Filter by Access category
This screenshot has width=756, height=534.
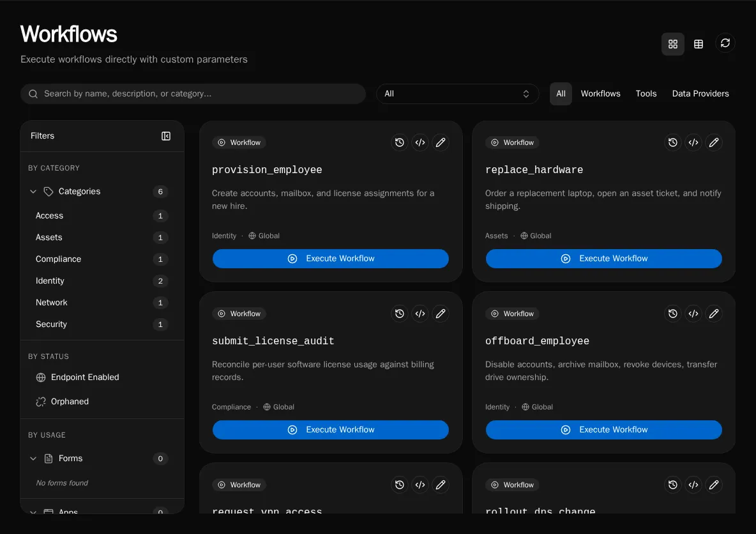[x=102, y=216]
